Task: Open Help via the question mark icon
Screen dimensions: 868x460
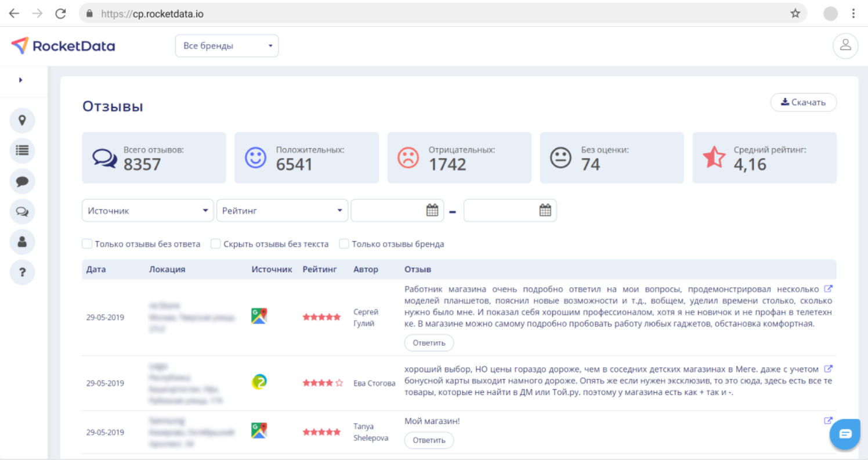Action: tap(22, 272)
